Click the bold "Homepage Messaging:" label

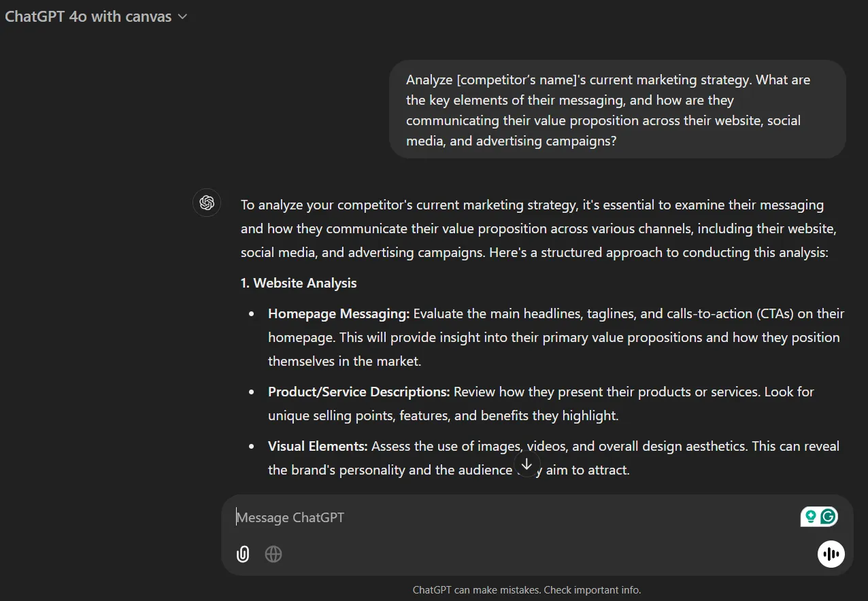click(339, 313)
